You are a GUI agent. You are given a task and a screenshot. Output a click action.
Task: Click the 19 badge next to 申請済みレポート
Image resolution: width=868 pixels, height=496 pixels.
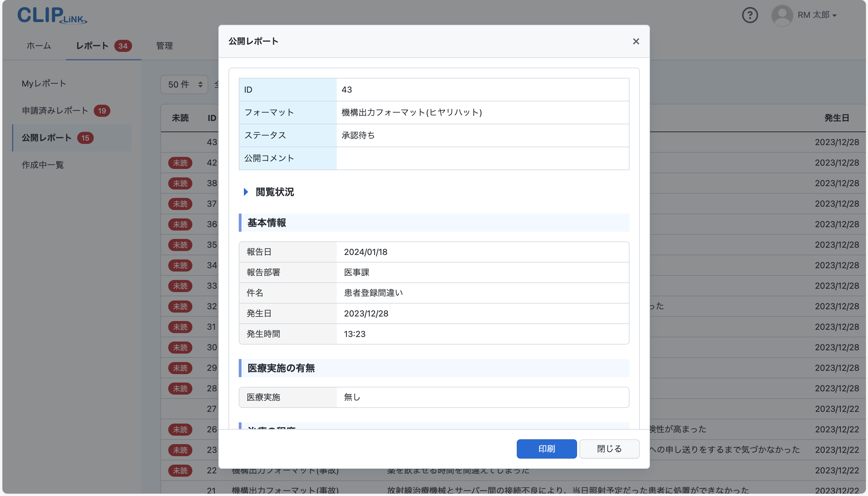(102, 110)
